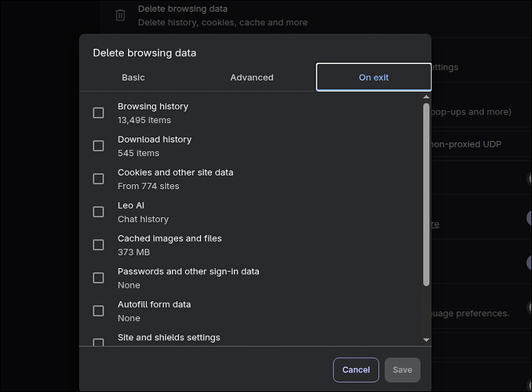Open the background 'pop-ups and more' settings row
This screenshot has width=532, height=392.
point(471,112)
